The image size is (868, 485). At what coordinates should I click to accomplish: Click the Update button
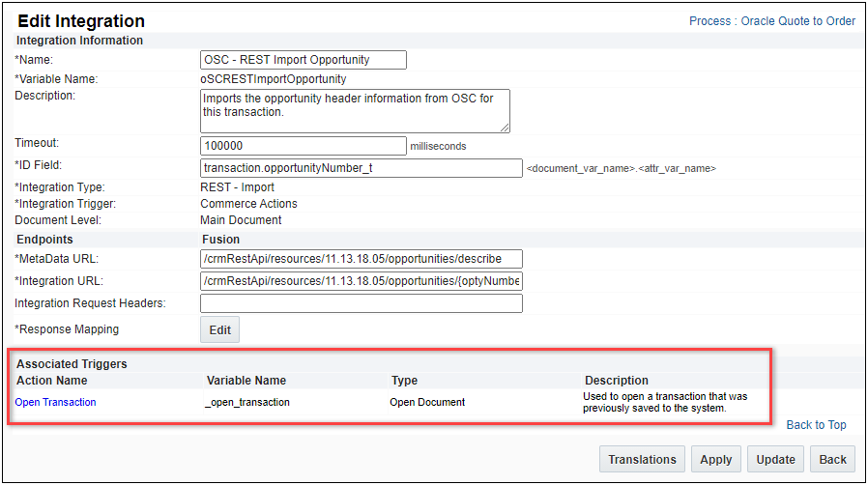tap(775, 460)
